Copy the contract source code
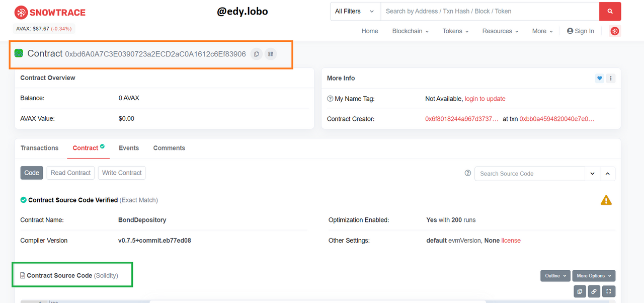Viewport: 644px width, 303px height. coord(580,291)
